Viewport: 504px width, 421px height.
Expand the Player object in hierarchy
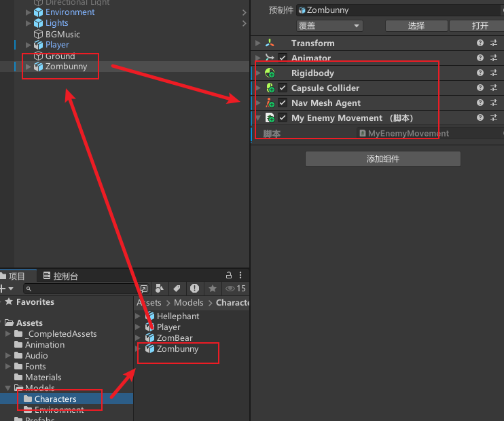[x=29, y=45]
